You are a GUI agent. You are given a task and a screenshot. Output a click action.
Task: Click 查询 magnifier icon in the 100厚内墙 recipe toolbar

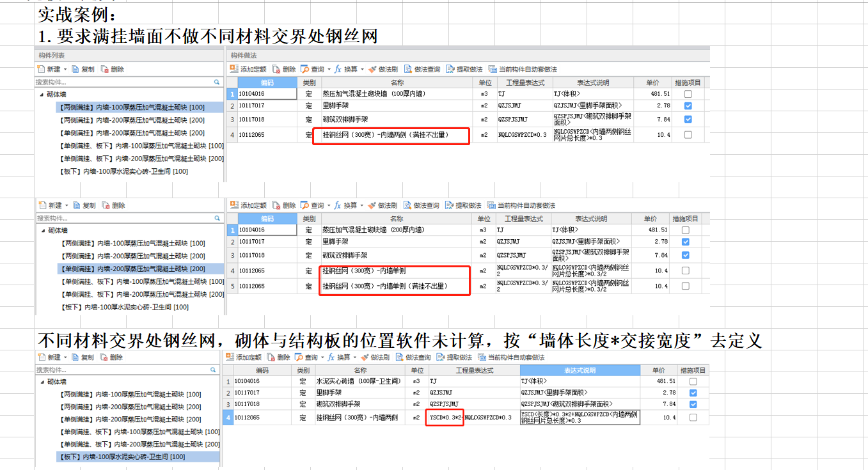click(304, 69)
